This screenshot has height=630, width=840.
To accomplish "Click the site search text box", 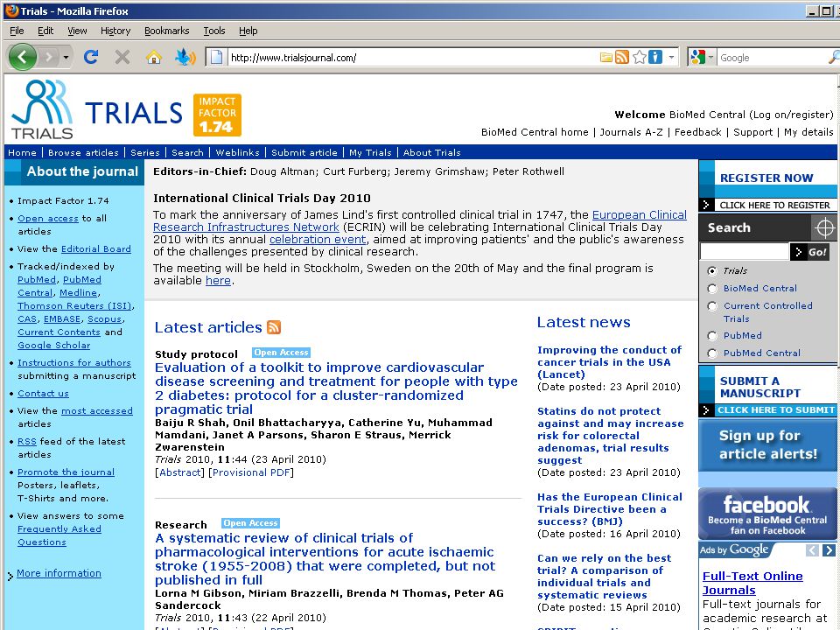I will 744,251.
